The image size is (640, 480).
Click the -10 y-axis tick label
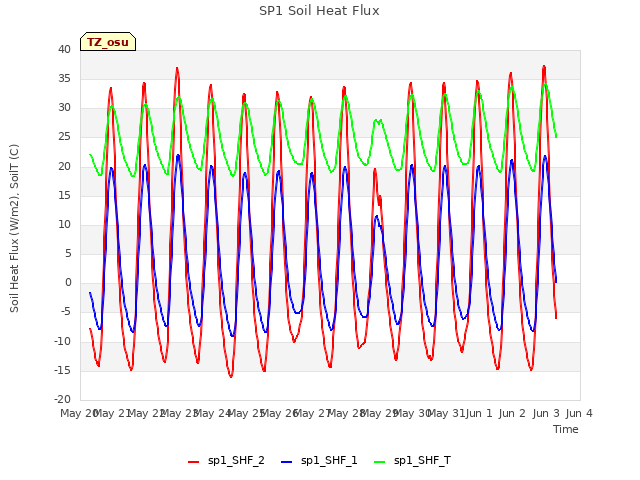click(x=62, y=341)
